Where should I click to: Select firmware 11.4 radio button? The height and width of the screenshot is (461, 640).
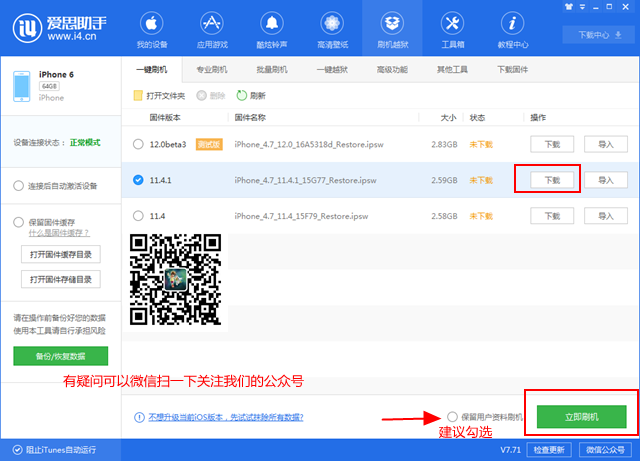point(138,216)
